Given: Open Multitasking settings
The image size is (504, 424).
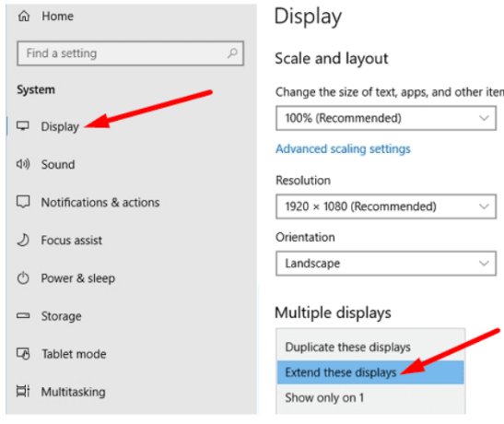Looking at the screenshot, I should 74,392.
